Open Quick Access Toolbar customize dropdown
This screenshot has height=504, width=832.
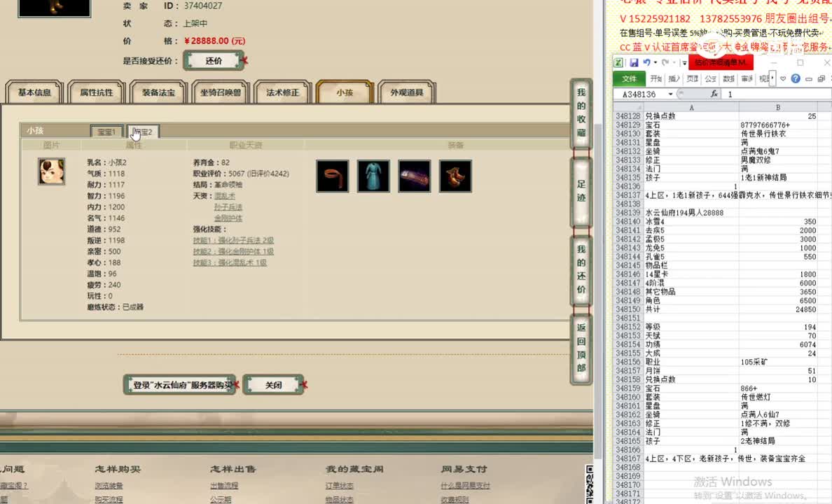684,63
